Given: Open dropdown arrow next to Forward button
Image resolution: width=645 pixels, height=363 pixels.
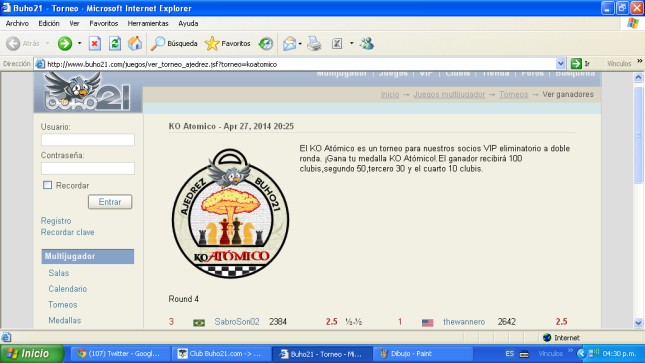Looking at the screenshot, I should [79, 43].
